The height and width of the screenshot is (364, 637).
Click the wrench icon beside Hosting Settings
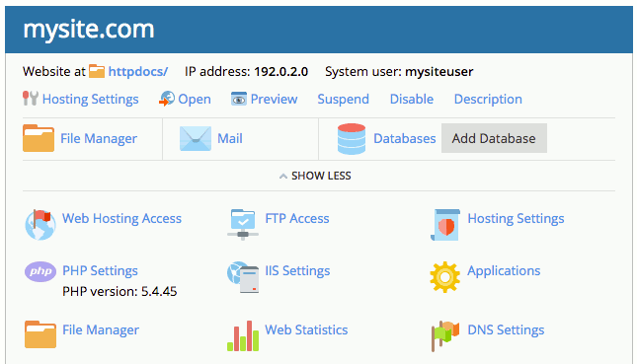point(31,99)
